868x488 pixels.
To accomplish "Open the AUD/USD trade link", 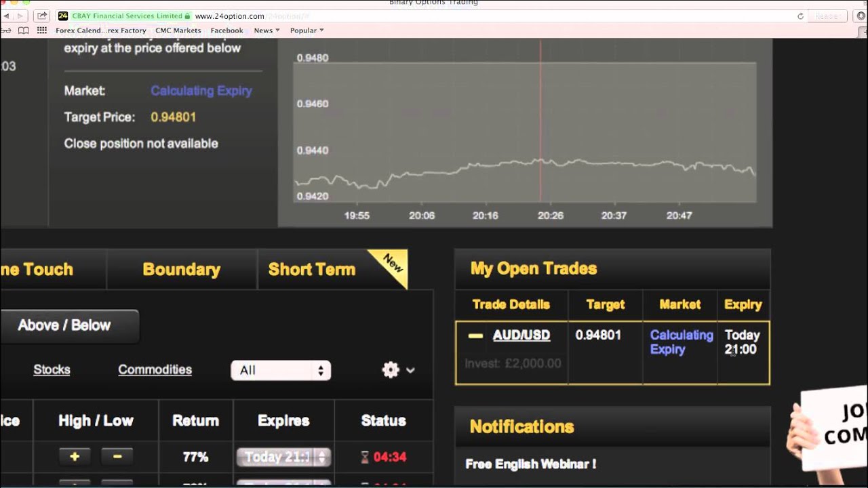I will [x=521, y=335].
